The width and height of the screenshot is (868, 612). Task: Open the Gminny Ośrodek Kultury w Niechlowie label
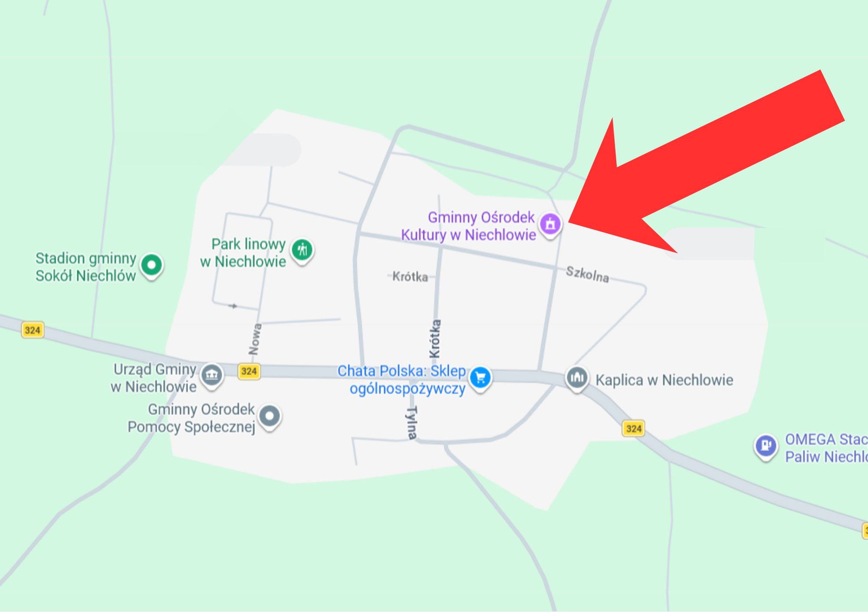(468, 226)
